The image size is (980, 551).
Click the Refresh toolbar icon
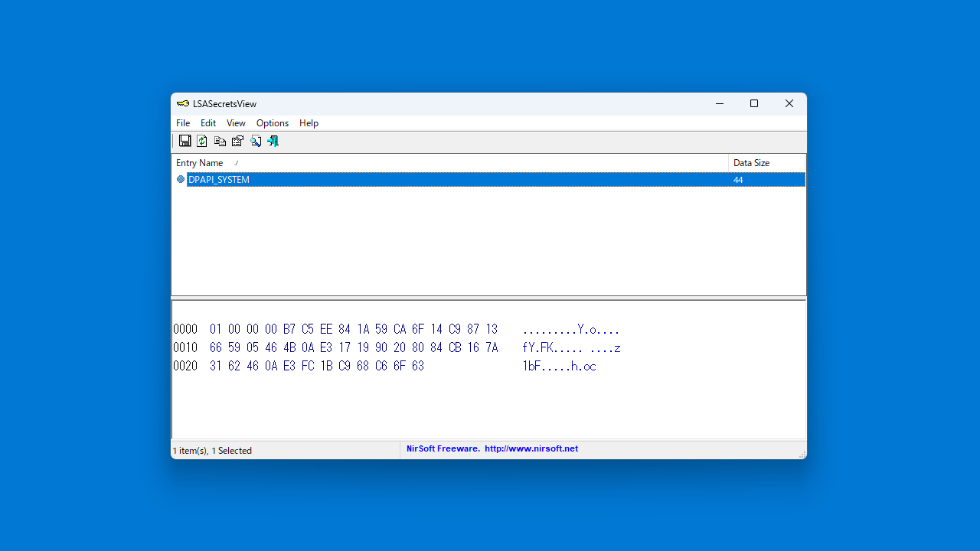pyautogui.click(x=202, y=141)
